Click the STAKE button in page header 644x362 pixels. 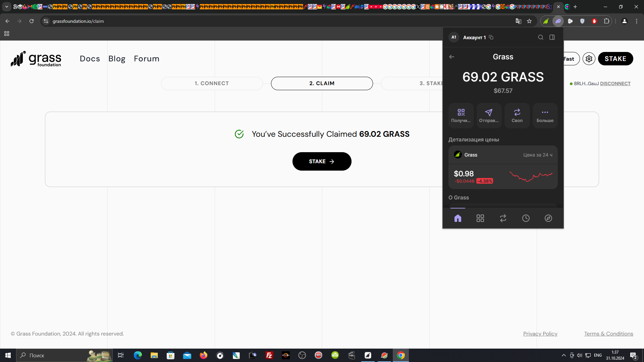[x=615, y=59]
